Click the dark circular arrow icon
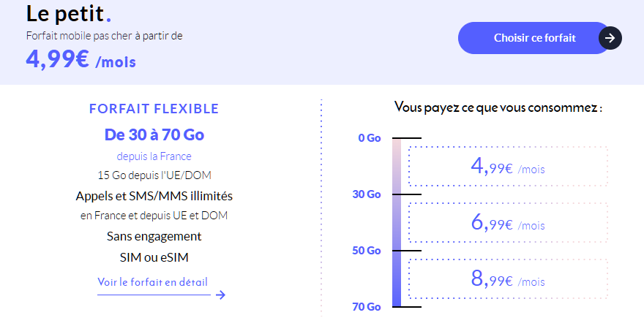This screenshot has height=326, width=644. click(x=610, y=38)
